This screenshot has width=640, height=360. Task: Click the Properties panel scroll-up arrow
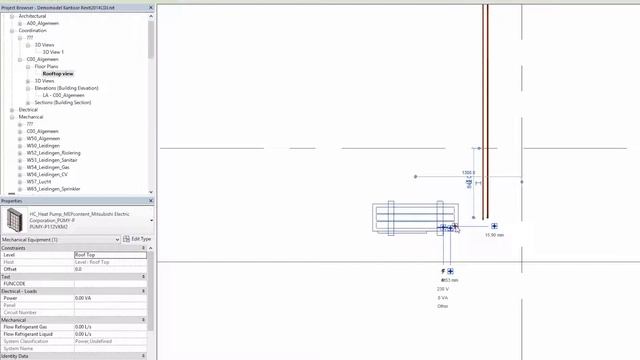coord(151,248)
